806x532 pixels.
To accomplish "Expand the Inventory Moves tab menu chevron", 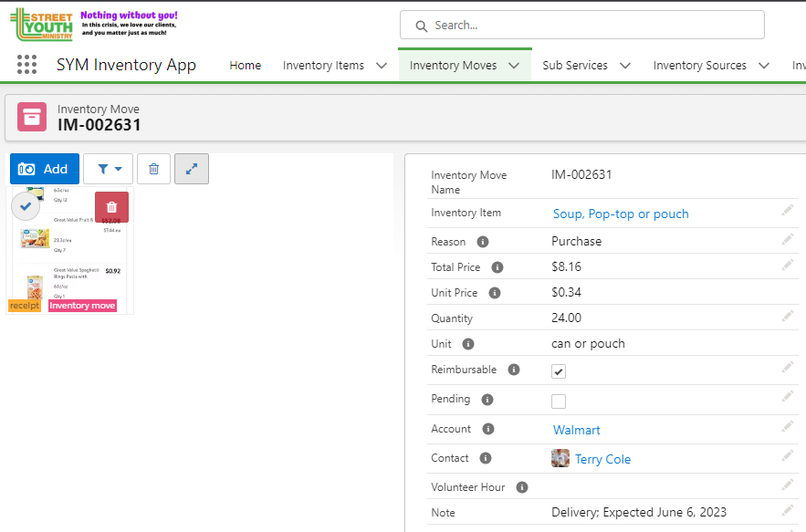I will [514, 66].
